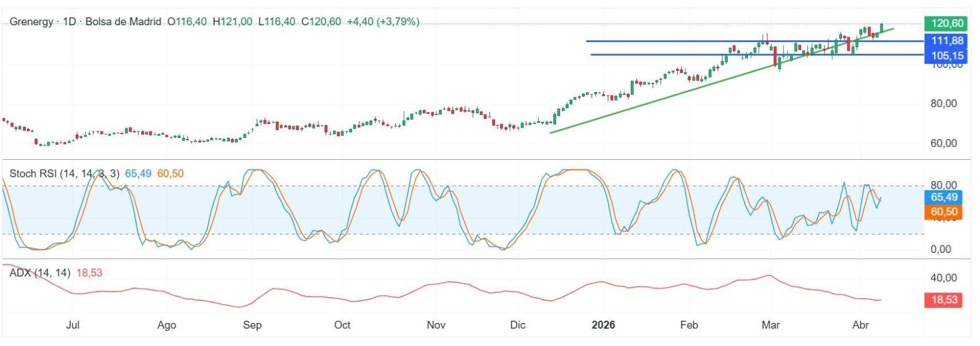Click the Nov label on time axis
The width and height of the screenshot is (980, 346).
click(436, 325)
